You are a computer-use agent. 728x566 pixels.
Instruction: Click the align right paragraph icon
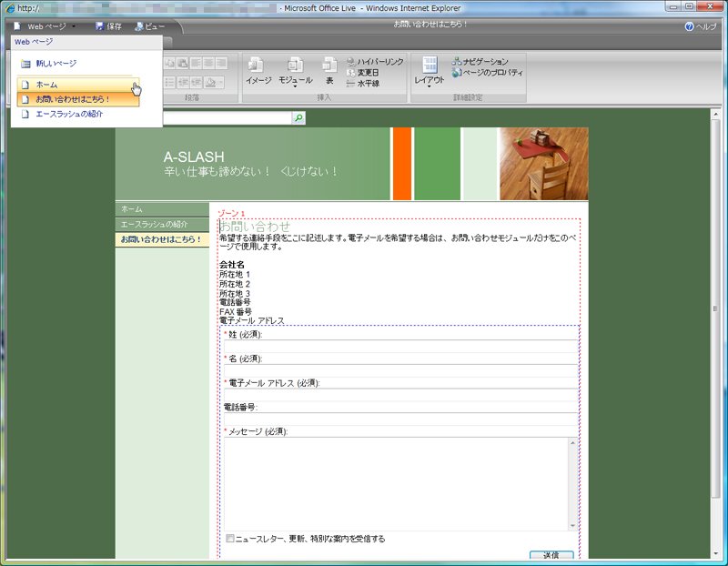tap(222, 63)
